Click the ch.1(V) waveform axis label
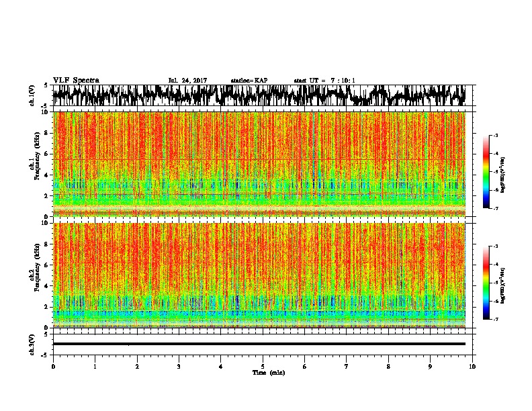532x411 pixels. point(32,95)
